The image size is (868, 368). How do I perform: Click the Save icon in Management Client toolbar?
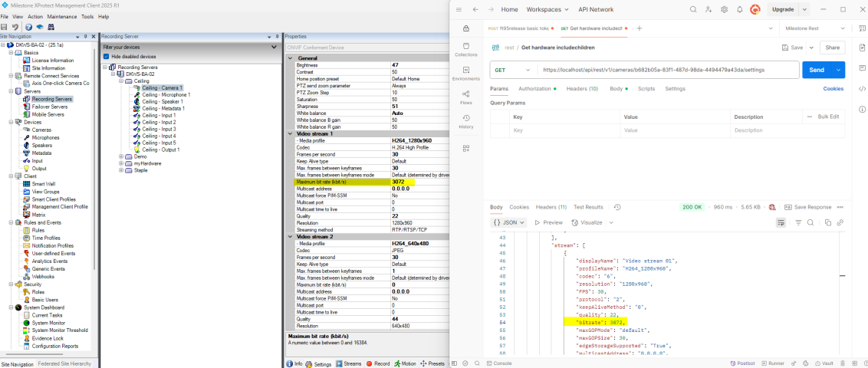[x=5, y=27]
